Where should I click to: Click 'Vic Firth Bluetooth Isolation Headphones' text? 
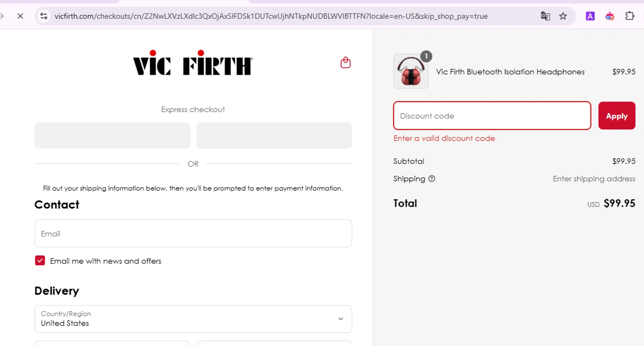point(510,72)
